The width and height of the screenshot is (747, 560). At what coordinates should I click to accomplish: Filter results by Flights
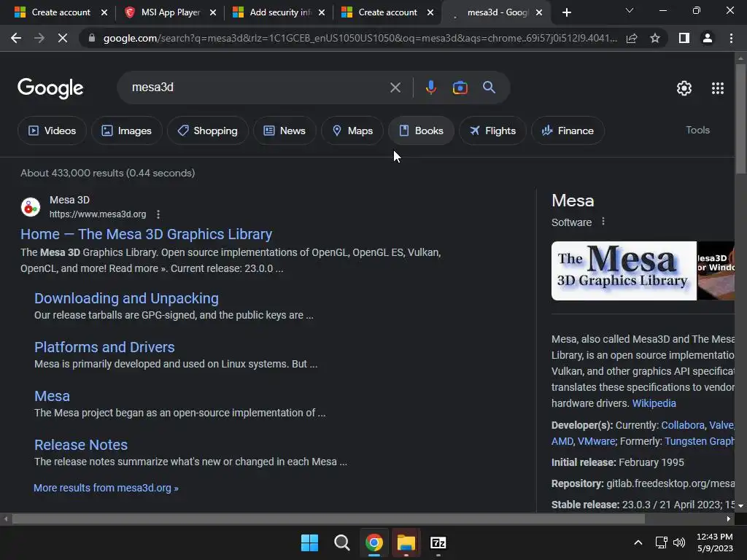492,131
